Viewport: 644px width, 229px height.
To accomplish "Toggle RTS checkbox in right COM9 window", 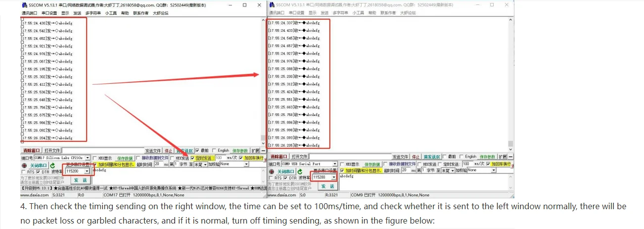I will 271,178.
